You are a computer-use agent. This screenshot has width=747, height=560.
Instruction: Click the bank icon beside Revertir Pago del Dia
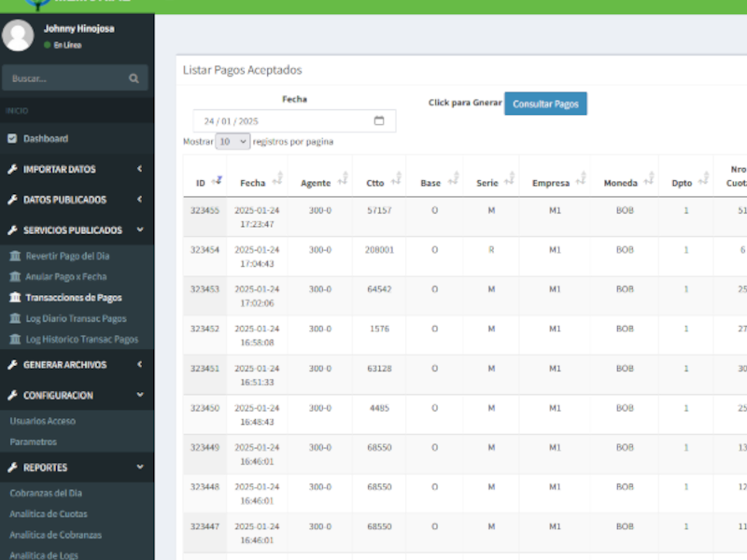pyautogui.click(x=15, y=256)
